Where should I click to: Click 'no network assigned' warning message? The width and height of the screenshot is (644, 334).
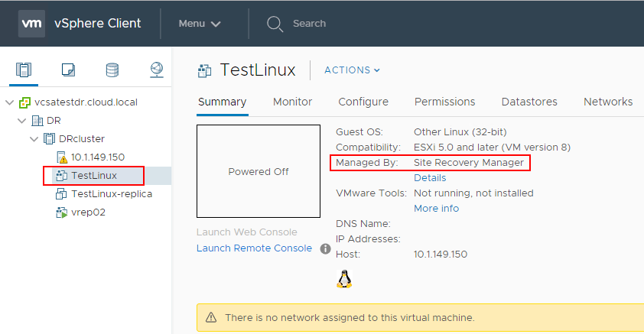(350, 318)
